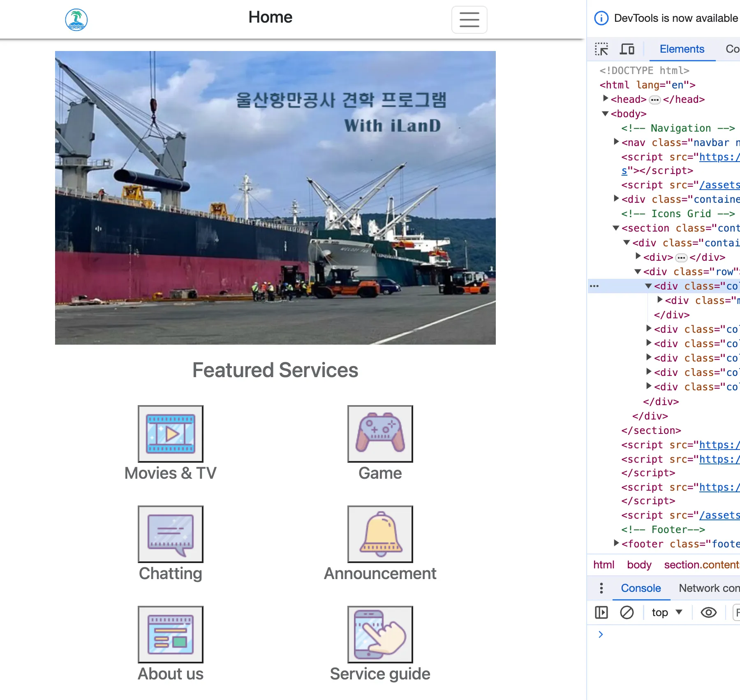The height and width of the screenshot is (700, 740).
Task: Select the DOCTYPE html line
Action: click(644, 70)
